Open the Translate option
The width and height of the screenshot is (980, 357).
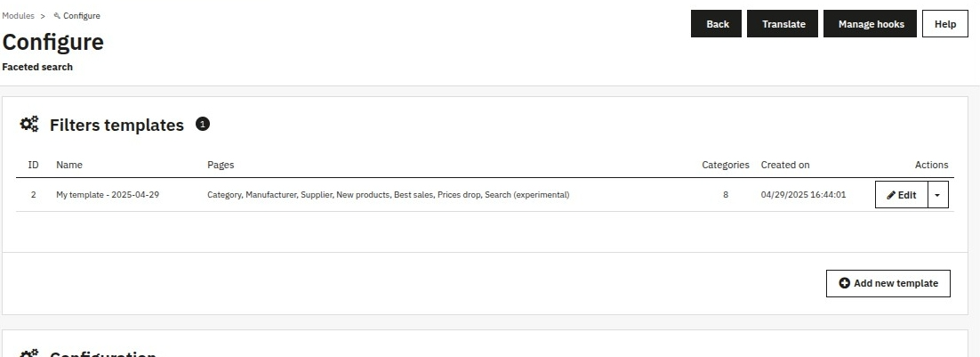(783, 24)
